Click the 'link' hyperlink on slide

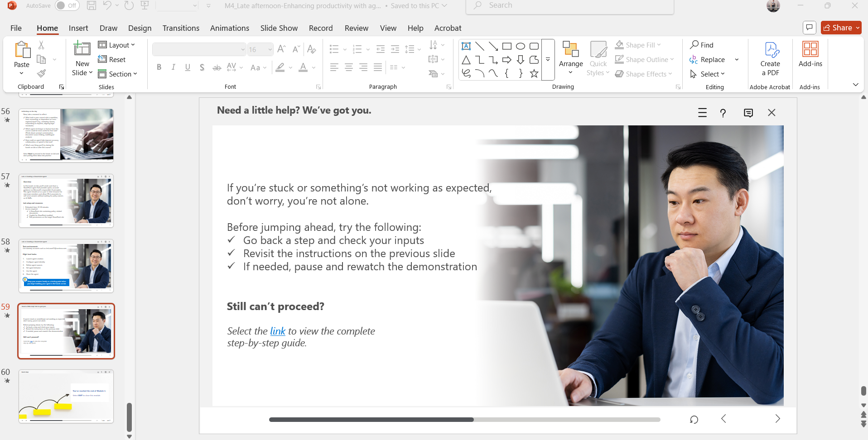click(278, 331)
